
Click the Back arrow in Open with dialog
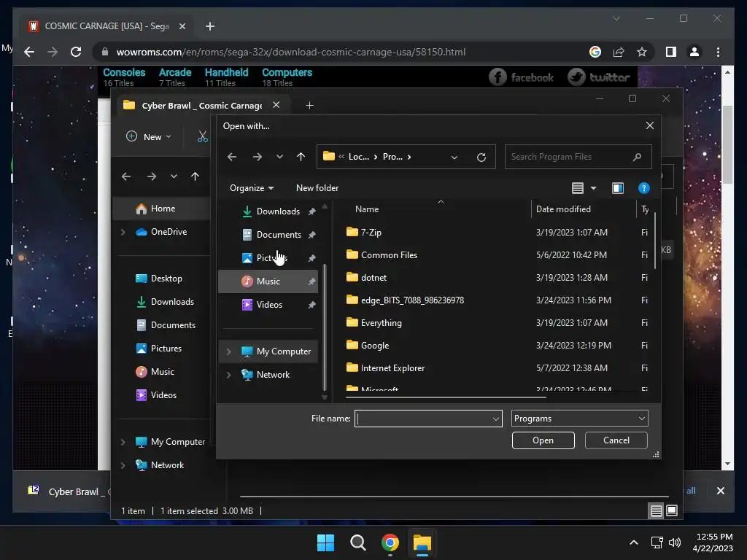(232, 157)
